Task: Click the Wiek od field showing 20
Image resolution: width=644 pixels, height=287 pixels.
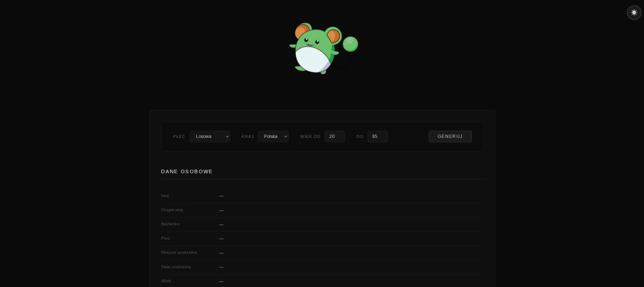Action: point(335,136)
